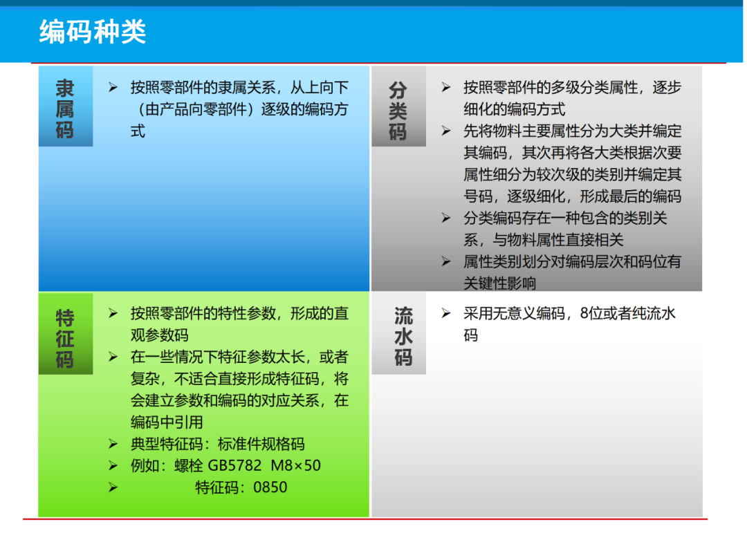This screenshot has height=560, width=747.
Task: Click text 属性细分为较次级的类别并编定其
Action: [x=572, y=175]
